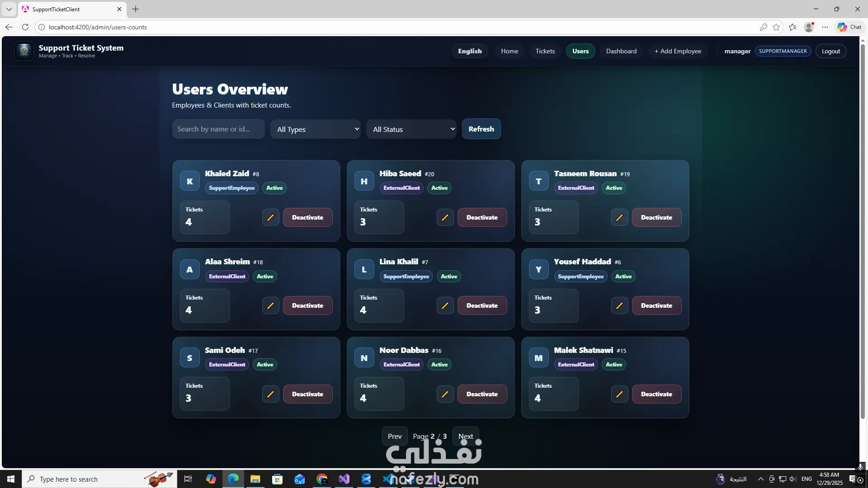Click edit pencil icon for Hiba Saeed

[445, 217]
